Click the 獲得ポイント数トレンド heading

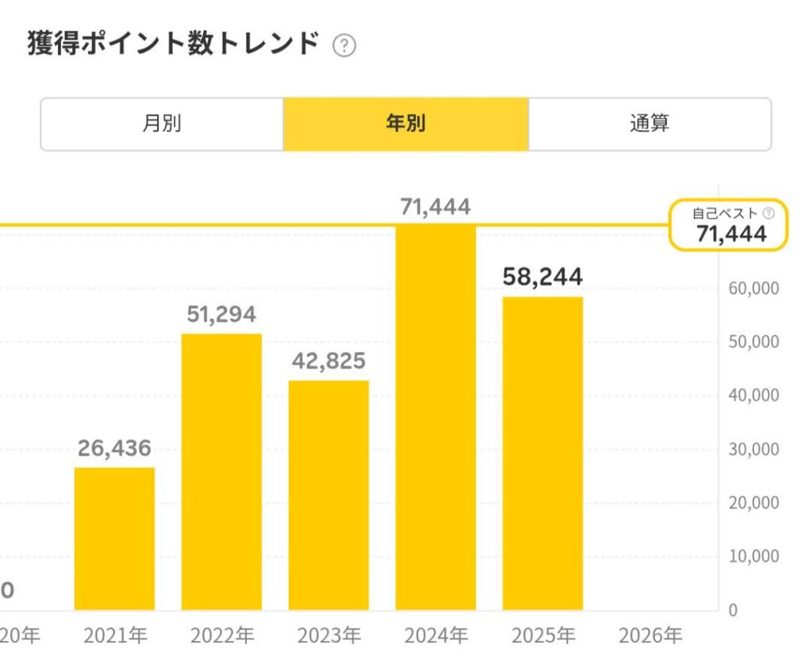coord(174,43)
